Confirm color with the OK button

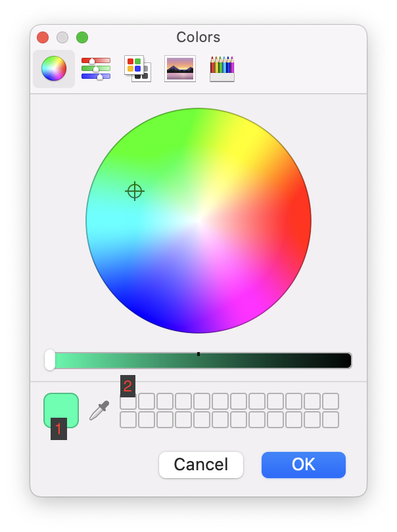coord(304,464)
